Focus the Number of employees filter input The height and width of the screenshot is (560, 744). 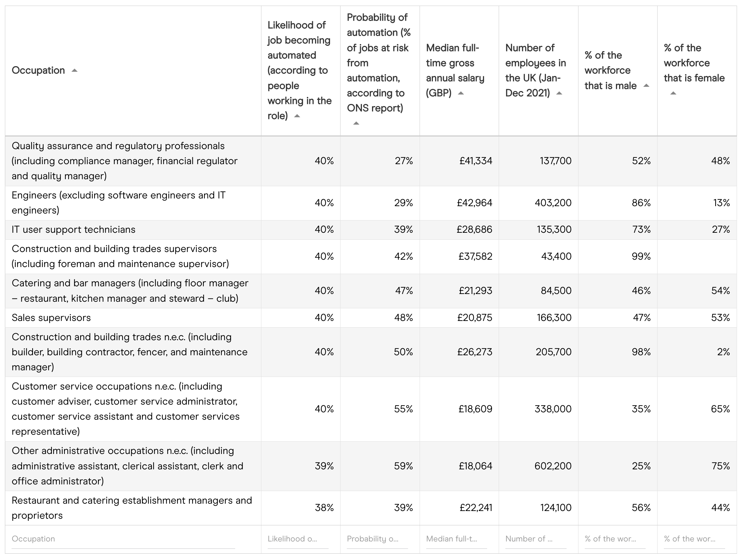click(536, 539)
